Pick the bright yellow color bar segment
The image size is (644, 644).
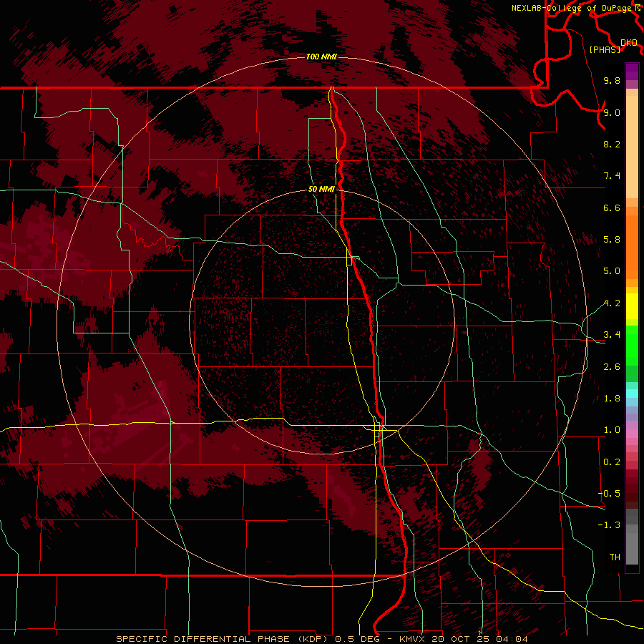point(632,306)
